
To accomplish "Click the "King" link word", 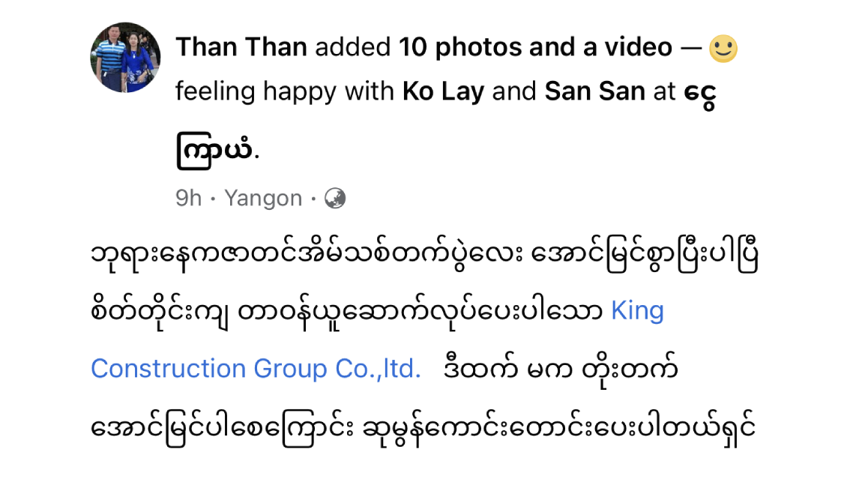I will (x=637, y=310).
